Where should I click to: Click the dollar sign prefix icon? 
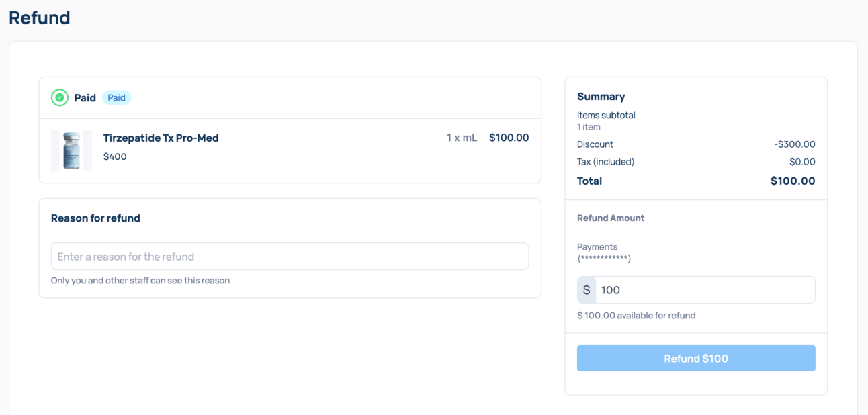coord(587,290)
